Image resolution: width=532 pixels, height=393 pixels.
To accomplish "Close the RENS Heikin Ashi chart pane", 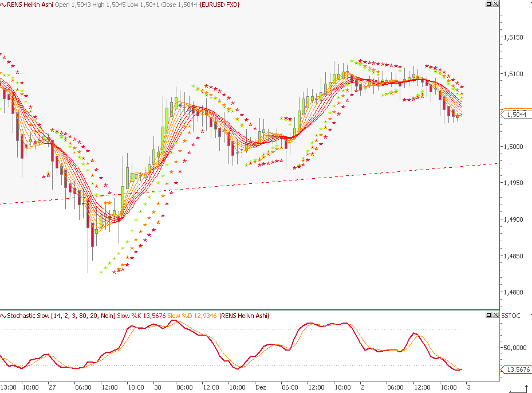I will (x=495, y=4).
